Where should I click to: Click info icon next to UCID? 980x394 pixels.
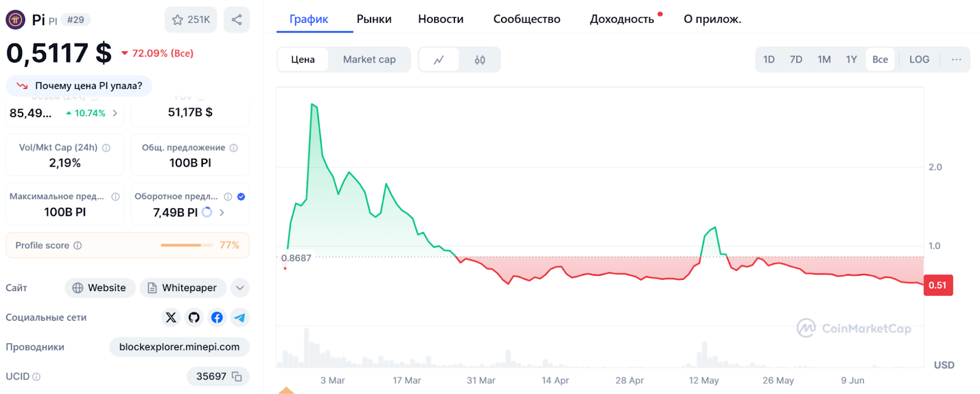coord(36,376)
